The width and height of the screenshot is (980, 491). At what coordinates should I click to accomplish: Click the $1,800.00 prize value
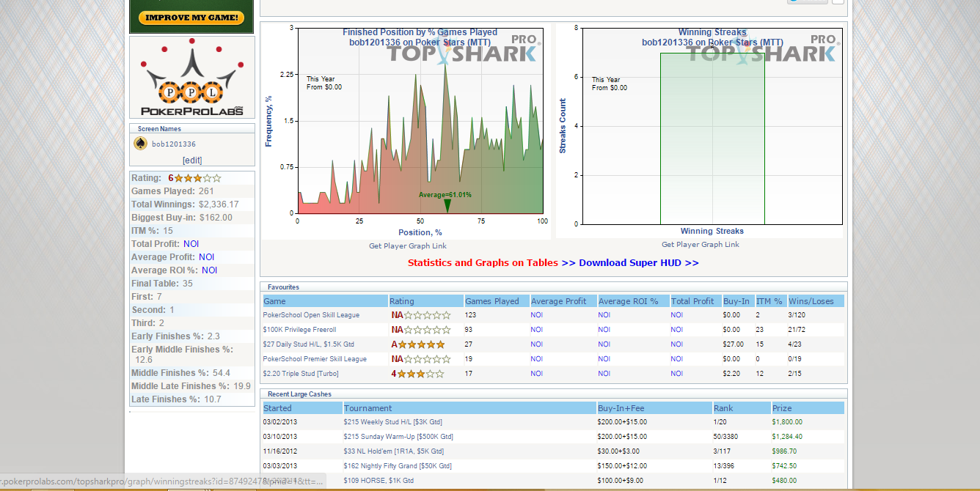point(787,422)
